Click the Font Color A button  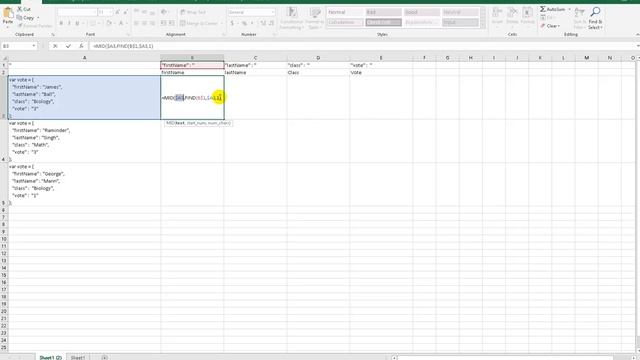[x=121, y=23]
